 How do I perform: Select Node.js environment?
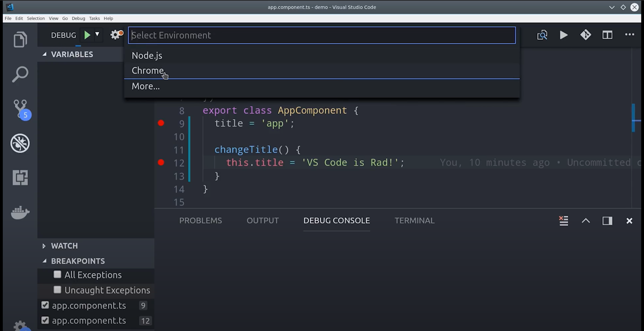322,55
